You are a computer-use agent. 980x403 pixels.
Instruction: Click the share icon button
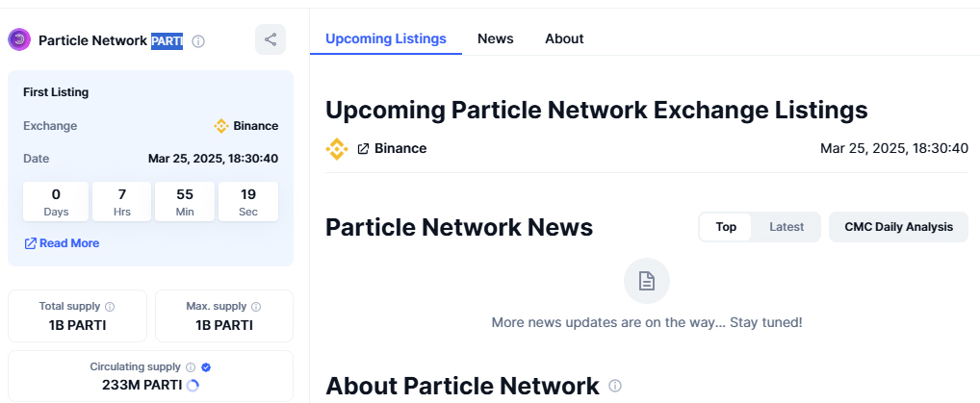[x=270, y=40]
